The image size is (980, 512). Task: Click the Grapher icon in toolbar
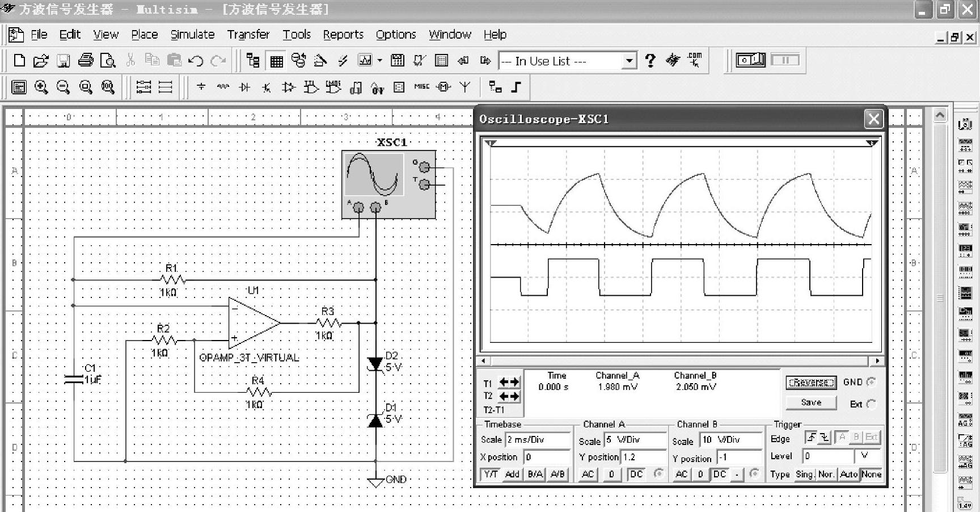pos(365,61)
